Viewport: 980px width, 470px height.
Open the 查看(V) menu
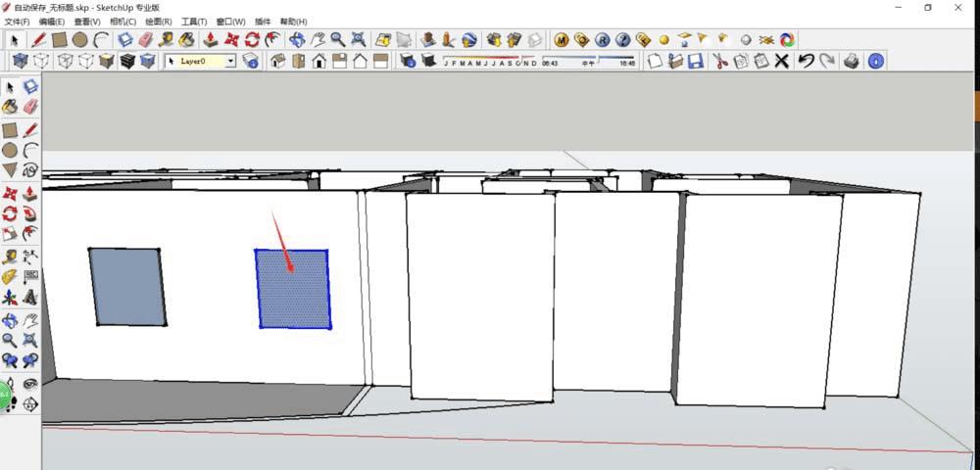(x=87, y=22)
